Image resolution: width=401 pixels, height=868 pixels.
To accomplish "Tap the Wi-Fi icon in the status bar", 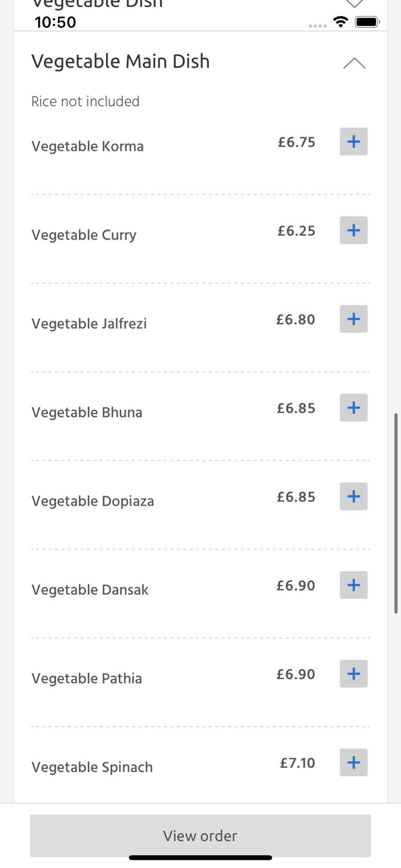I will coord(340,21).
